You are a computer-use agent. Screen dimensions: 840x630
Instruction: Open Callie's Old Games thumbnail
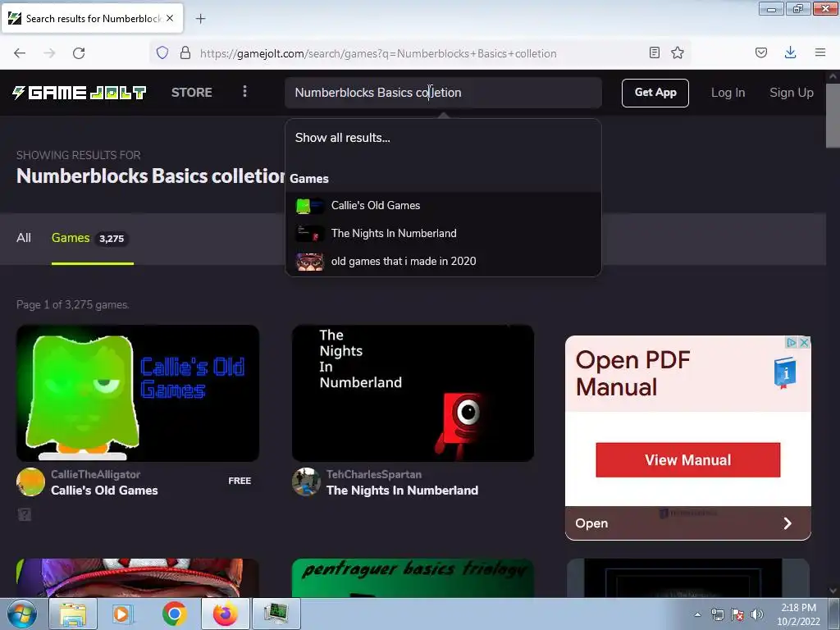click(138, 393)
